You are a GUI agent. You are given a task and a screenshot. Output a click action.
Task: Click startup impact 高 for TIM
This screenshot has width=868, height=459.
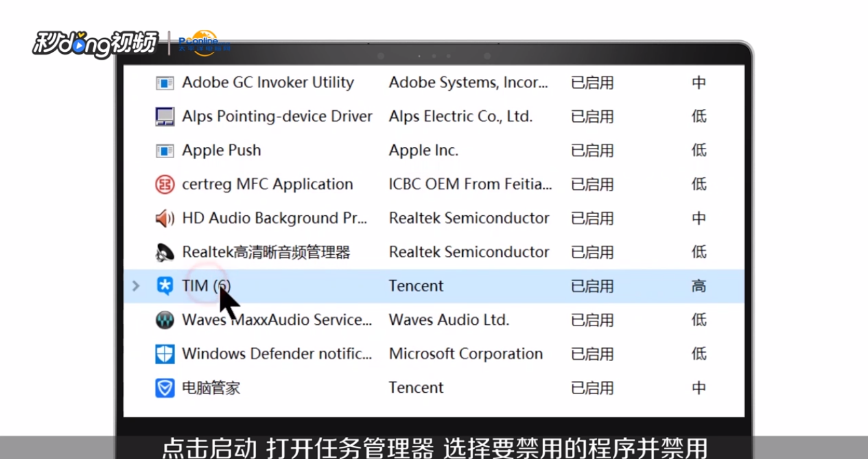pyautogui.click(x=699, y=286)
